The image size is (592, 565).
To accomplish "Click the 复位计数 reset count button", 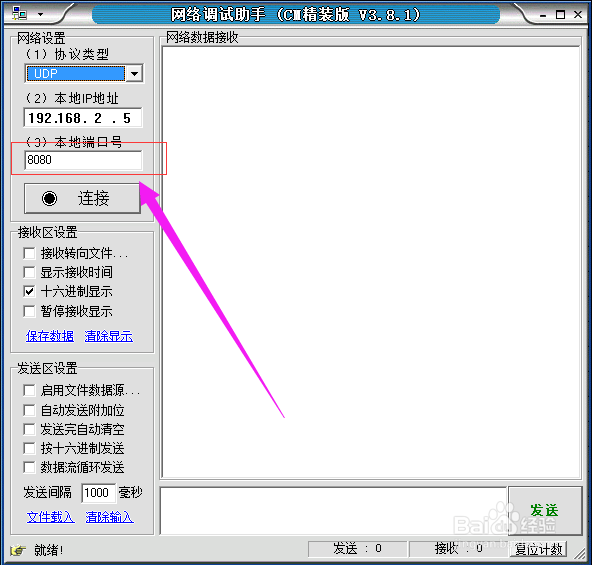I will (539, 549).
